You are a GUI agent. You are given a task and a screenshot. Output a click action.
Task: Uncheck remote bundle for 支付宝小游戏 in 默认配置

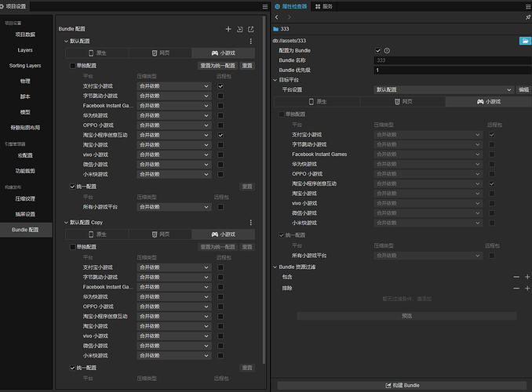click(x=220, y=86)
